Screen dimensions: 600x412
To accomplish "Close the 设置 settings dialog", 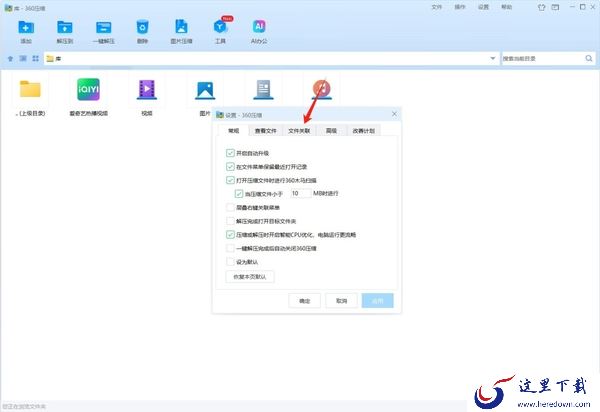I will click(394, 114).
